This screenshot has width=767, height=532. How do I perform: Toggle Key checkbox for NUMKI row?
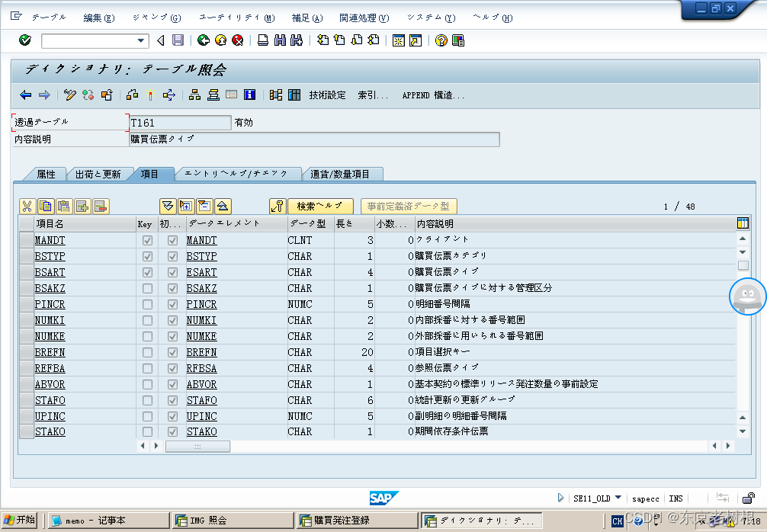coord(147,320)
